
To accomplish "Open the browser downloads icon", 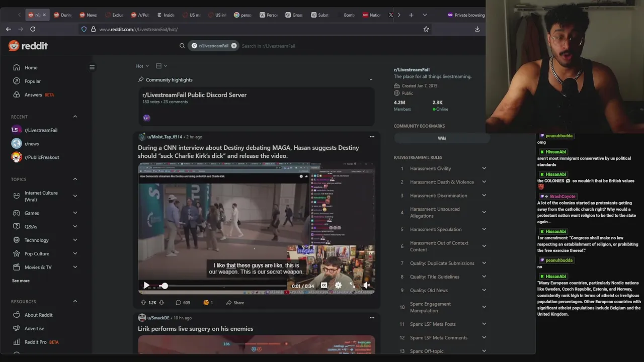I will point(477,29).
